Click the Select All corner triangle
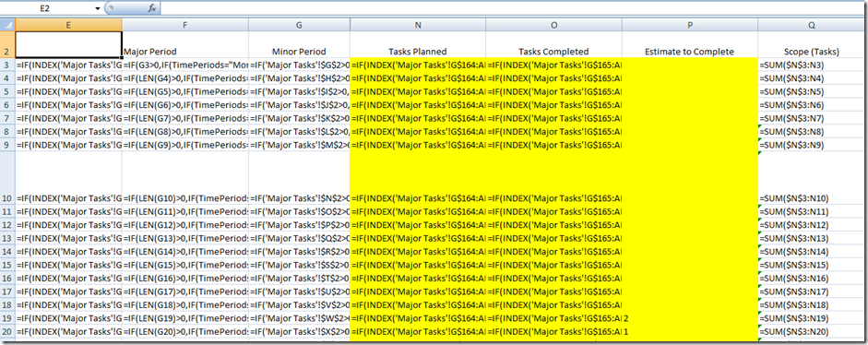The height and width of the screenshot is (345, 868). coord(7,25)
